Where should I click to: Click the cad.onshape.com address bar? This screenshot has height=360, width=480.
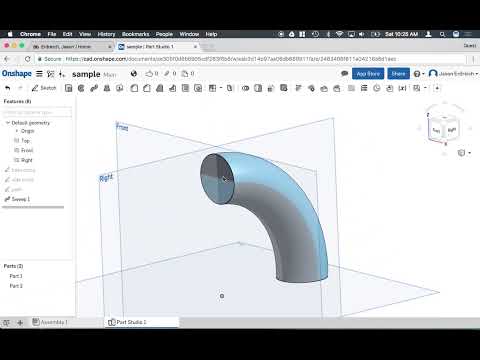pyautogui.click(x=251, y=59)
